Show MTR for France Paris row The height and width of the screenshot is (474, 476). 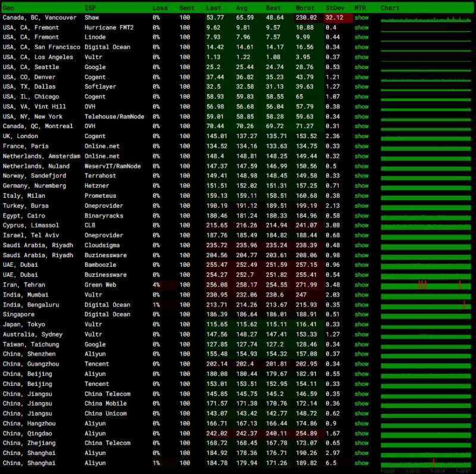point(361,146)
